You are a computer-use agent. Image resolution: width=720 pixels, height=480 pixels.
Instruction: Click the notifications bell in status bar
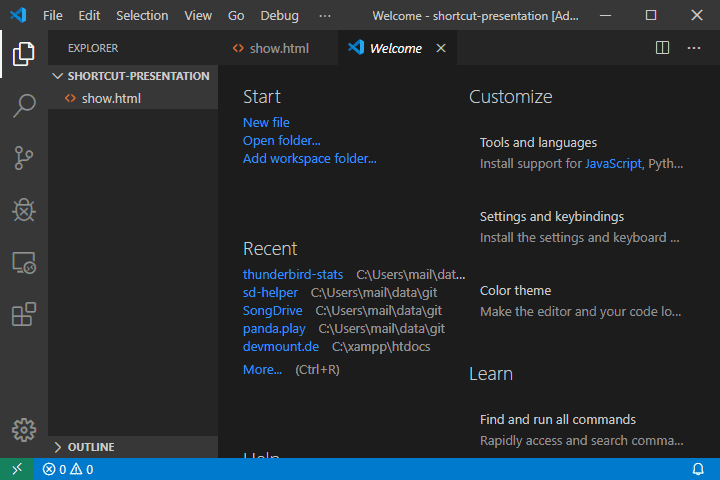click(x=698, y=469)
